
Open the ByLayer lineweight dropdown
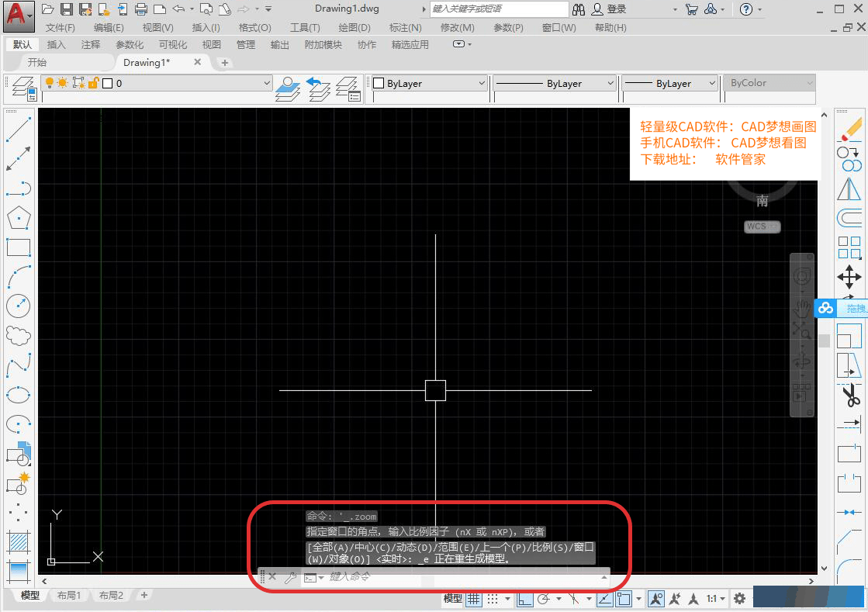point(712,83)
